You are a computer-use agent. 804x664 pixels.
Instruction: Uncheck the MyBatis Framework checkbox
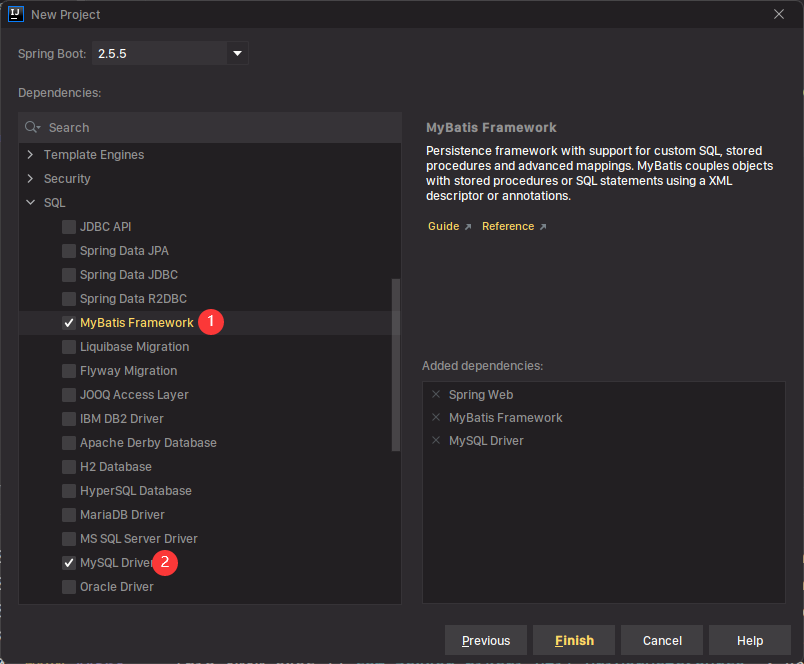pyautogui.click(x=69, y=323)
